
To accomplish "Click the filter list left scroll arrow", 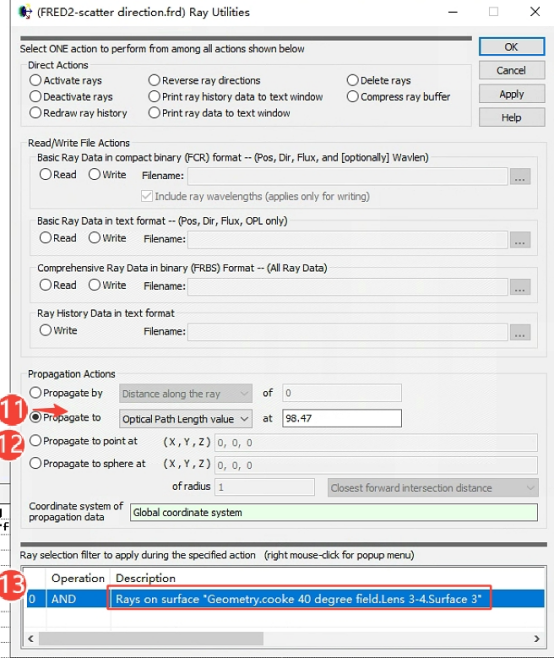I will pyautogui.click(x=31, y=639).
